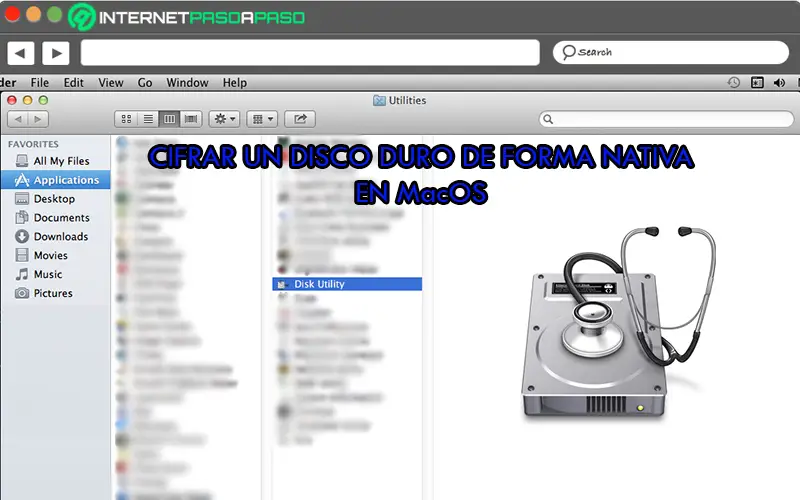Click the Time Machine menu bar icon
The height and width of the screenshot is (500, 800).
734,83
